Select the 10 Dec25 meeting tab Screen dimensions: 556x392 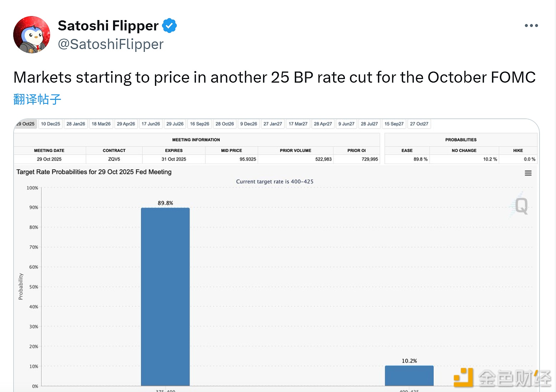tap(50, 124)
